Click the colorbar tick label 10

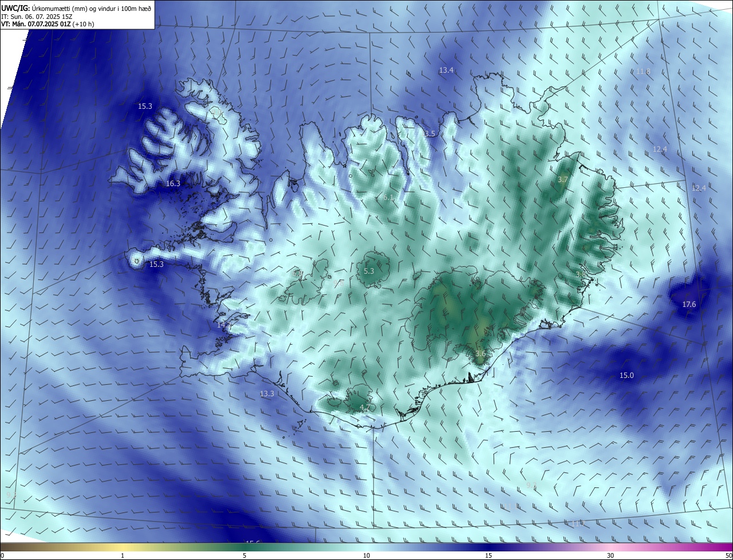coord(366,555)
